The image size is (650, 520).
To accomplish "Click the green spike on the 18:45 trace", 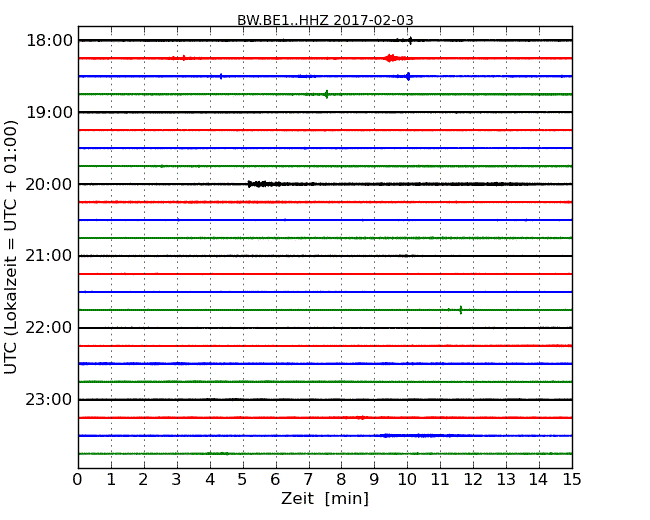I will click(x=327, y=94).
